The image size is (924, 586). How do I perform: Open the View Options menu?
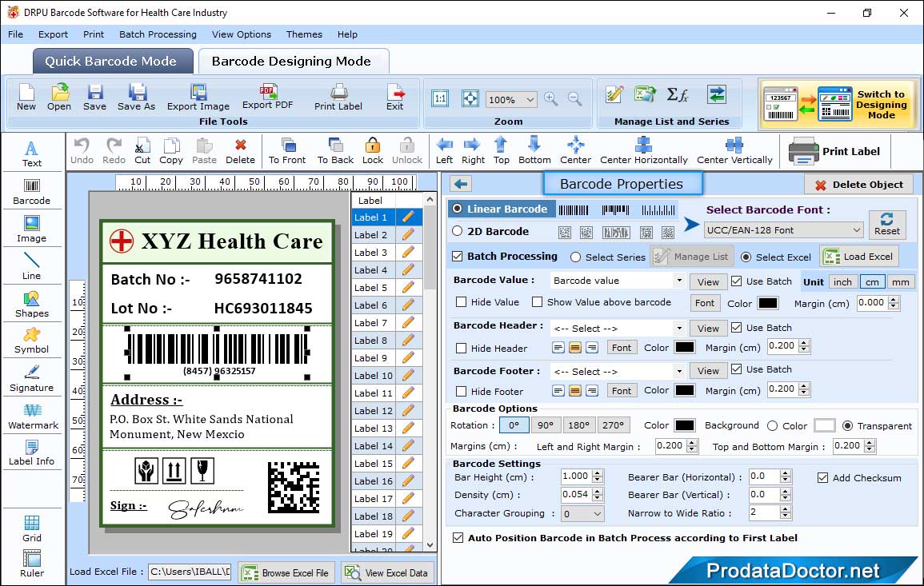[242, 34]
